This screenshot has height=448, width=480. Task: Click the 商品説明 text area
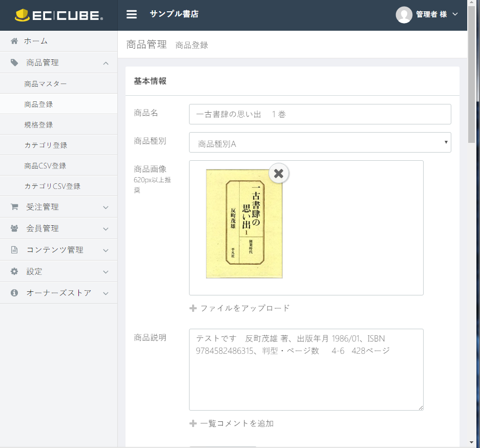pyautogui.click(x=306, y=370)
